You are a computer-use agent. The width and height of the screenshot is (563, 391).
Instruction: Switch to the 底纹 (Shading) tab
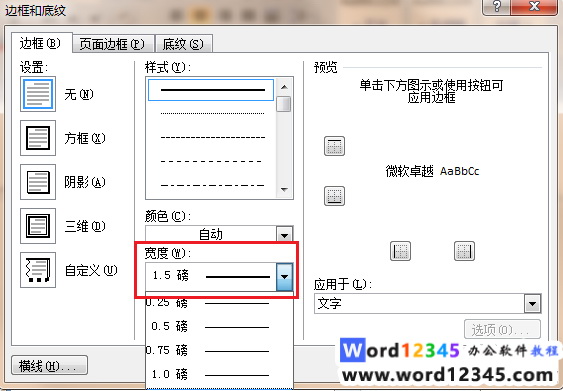point(183,44)
